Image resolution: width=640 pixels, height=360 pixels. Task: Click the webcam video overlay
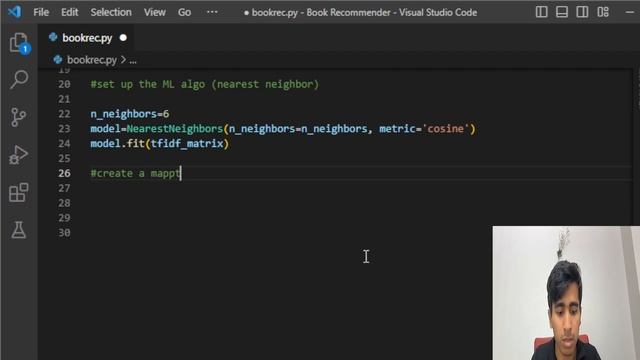click(x=566, y=293)
